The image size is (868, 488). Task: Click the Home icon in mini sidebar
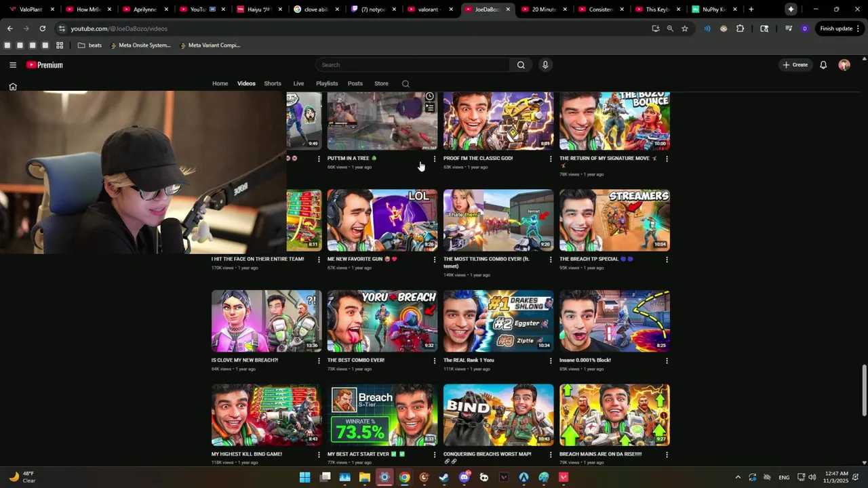point(13,87)
